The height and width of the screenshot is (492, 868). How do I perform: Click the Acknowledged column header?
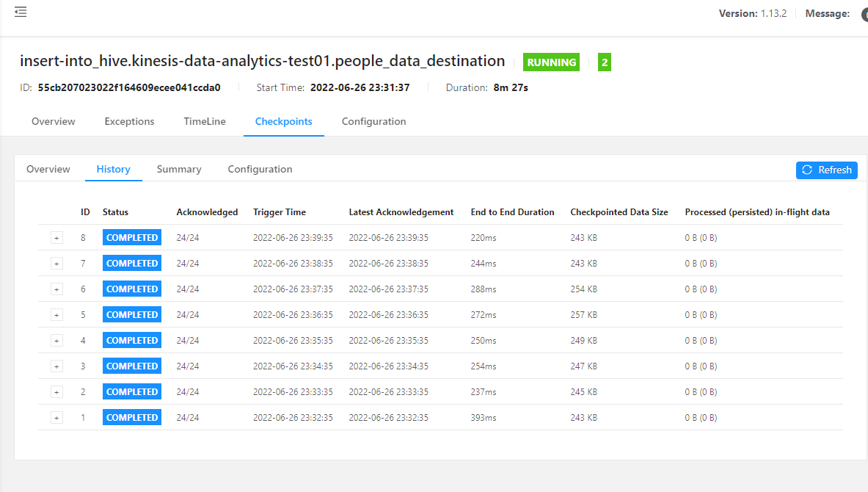click(x=207, y=212)
